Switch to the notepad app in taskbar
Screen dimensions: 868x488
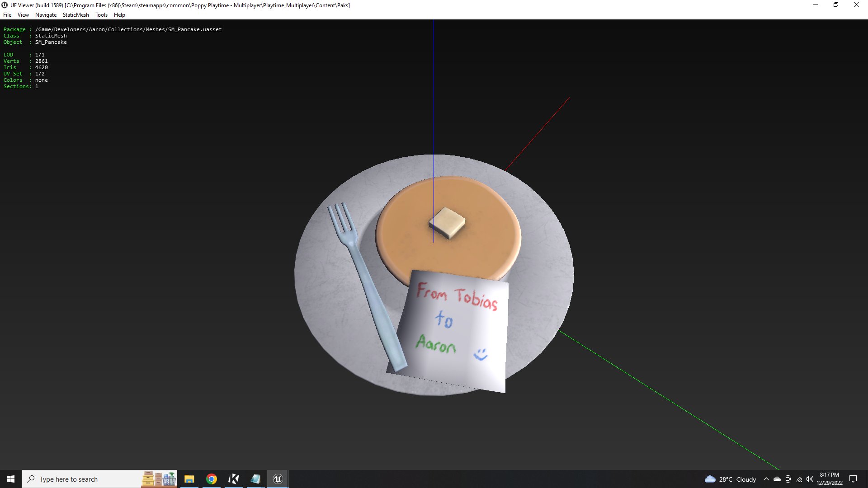point(256,479)
